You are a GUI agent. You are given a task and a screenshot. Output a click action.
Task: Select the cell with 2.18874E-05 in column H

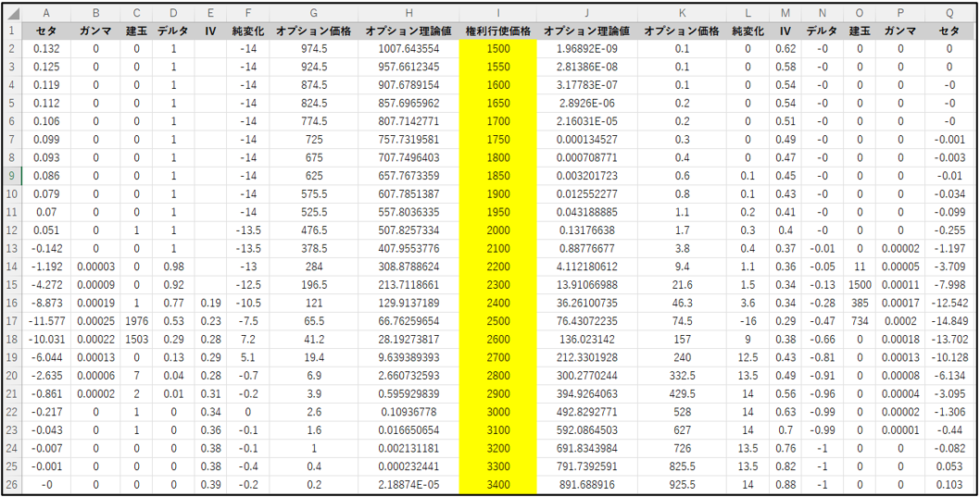pyautogui.click(x=408, y=486)
